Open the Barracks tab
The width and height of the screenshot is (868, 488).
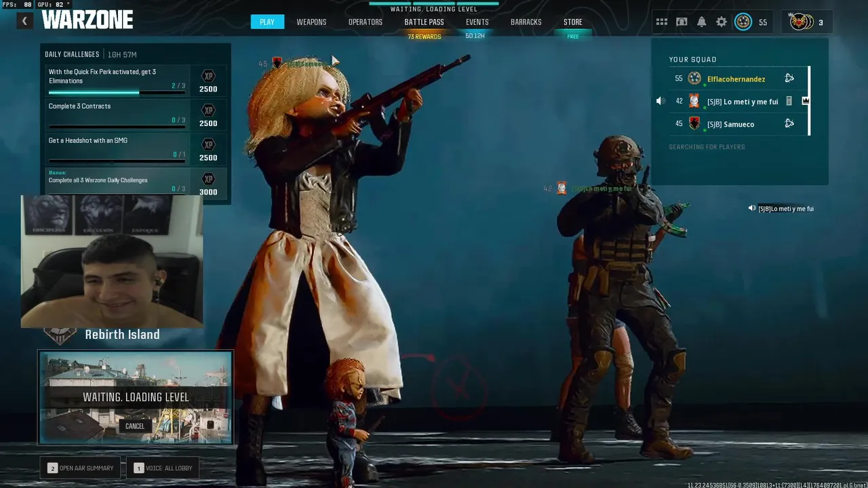pos(526,22)
